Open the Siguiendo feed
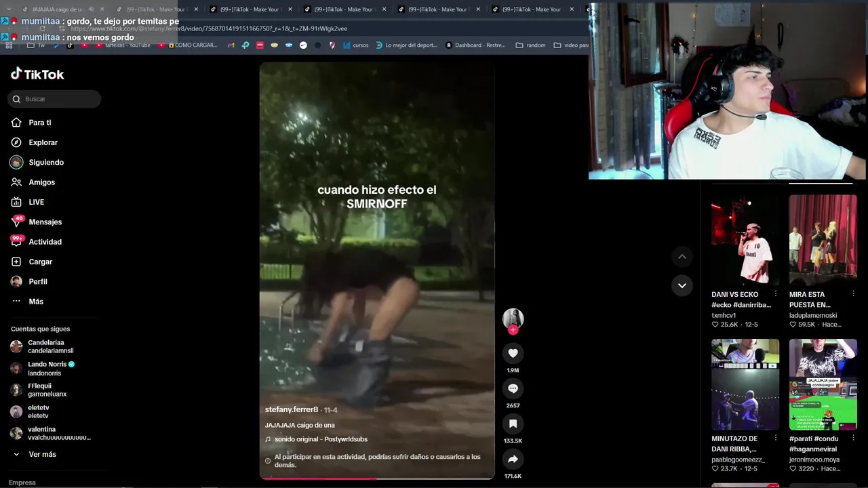The image size is (868, 488). [46, 163]
